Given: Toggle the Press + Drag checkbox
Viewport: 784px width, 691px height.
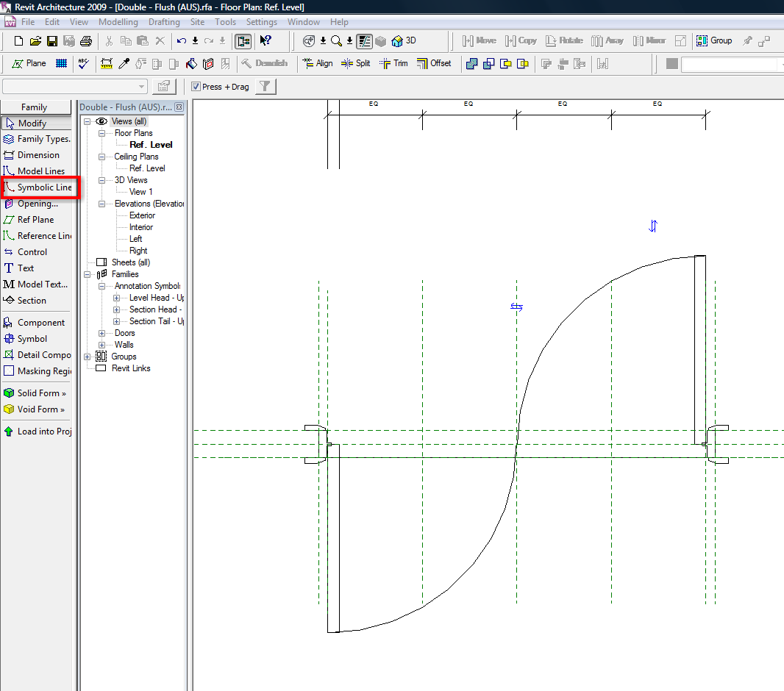Looking at the screenshot, I should [196, 87].
